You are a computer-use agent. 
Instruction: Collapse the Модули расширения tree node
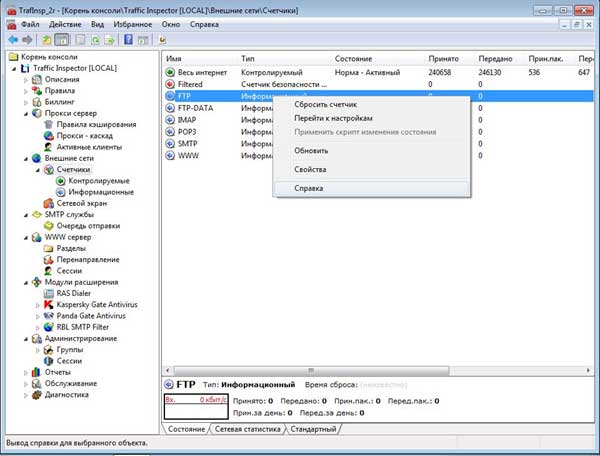pos(26,283)
